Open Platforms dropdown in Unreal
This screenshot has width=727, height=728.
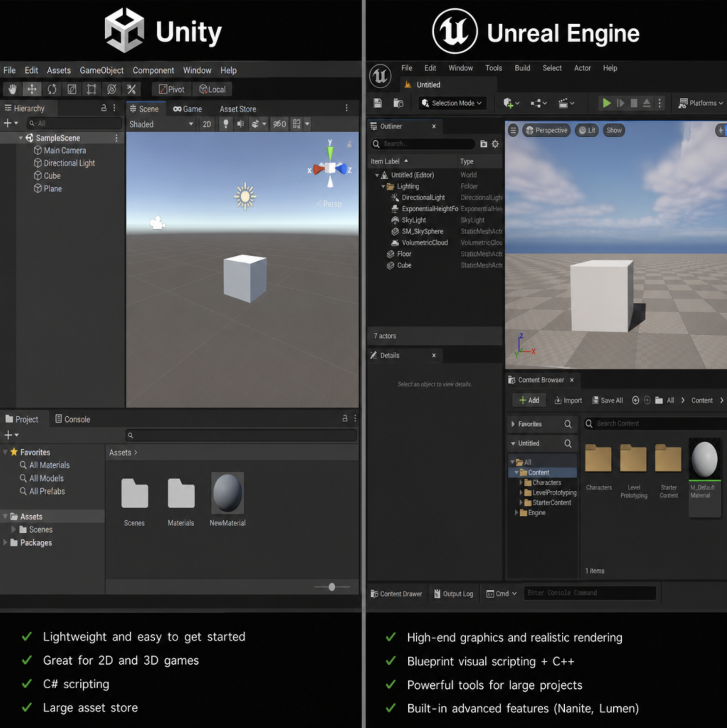point(700,103)
